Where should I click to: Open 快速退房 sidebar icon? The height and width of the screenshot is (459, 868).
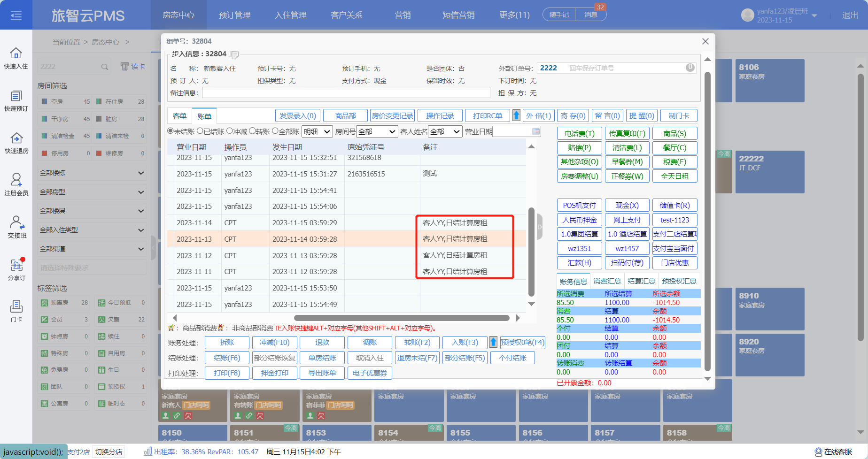click(x=16, y=143)
